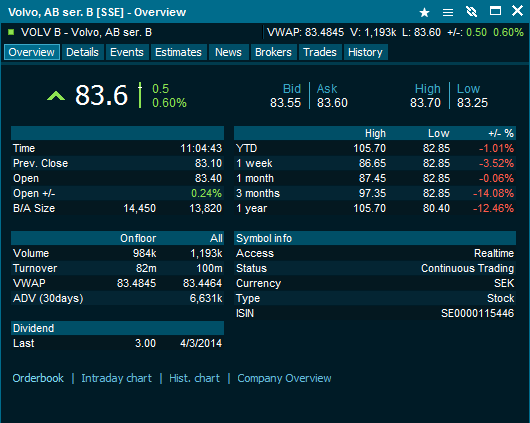
Task: Open the Hist. chart link
Action: (195, 378)
